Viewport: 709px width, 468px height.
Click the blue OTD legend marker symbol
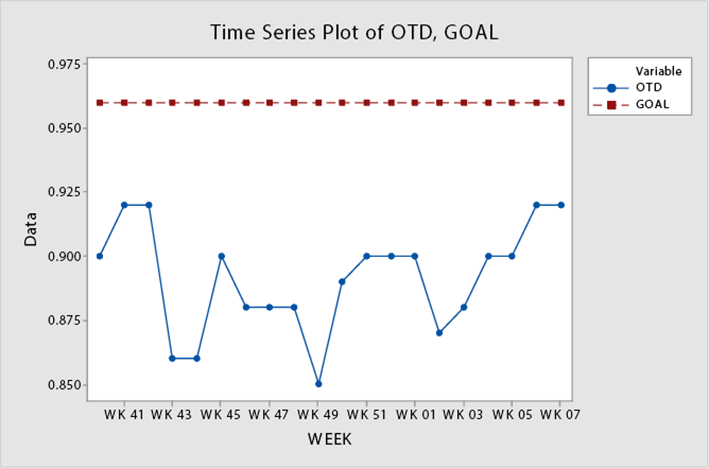point(612,88)
